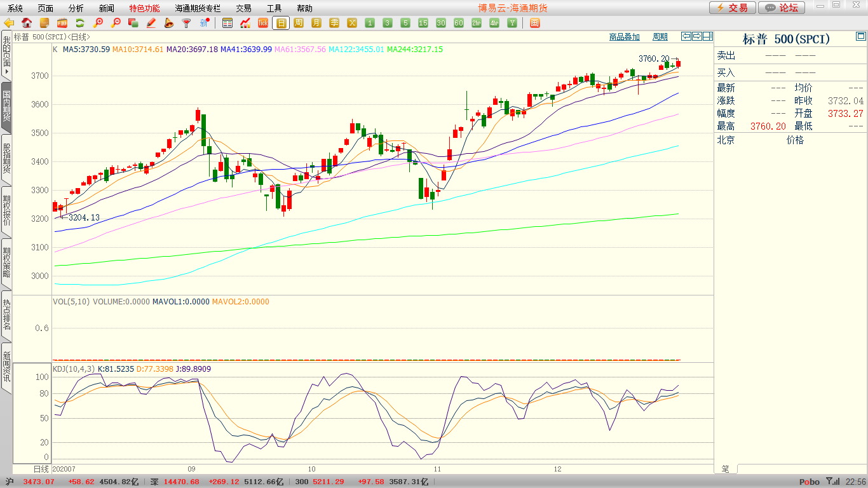Select 4hr period icon

point(494,23)
